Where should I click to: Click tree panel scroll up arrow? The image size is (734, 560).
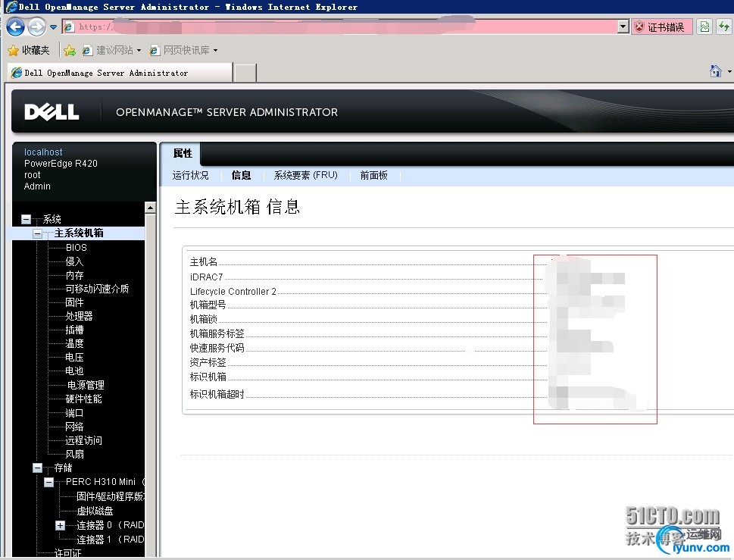pos(150,208)
